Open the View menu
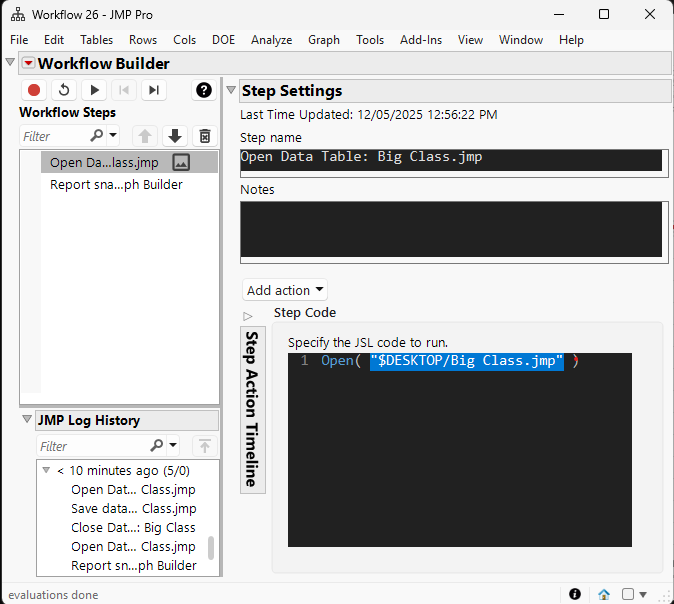 470,40
